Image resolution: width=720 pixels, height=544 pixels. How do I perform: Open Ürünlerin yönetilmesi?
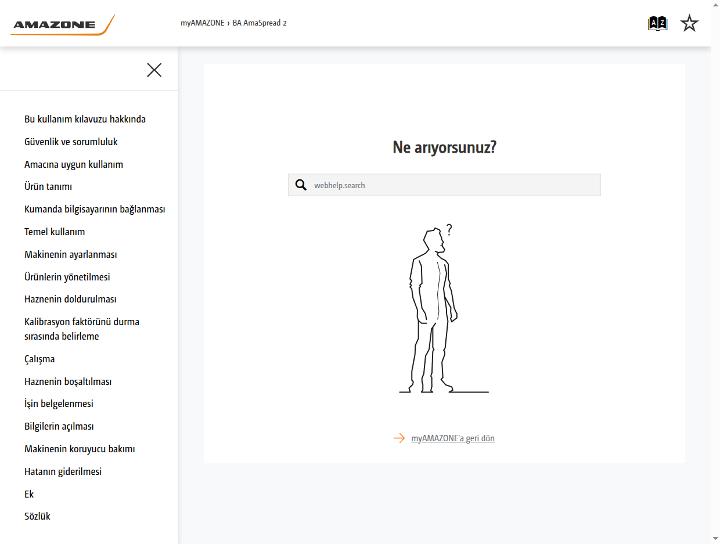pos(67,277)
